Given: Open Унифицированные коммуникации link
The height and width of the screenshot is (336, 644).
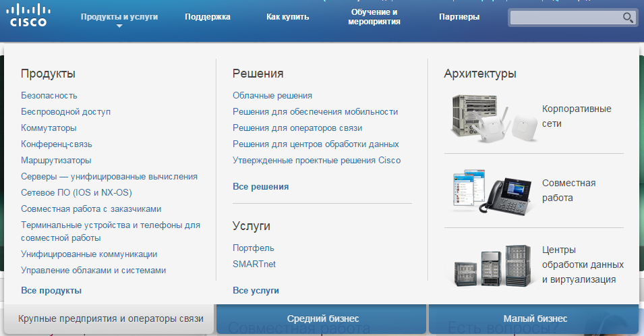Looking at the screenshot, I should click(89, 254).
